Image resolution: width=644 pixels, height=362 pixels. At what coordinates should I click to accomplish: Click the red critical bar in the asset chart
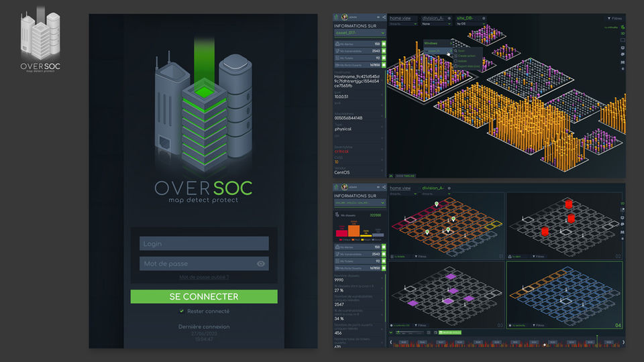(341, 233)
